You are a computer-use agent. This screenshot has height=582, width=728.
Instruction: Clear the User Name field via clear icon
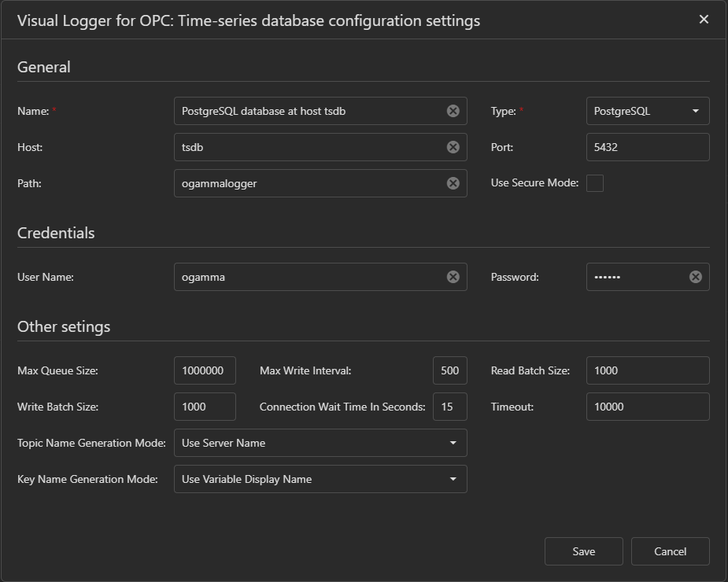[x=453, y=277]
